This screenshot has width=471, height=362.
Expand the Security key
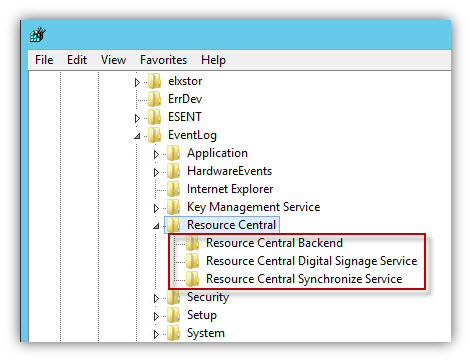coord(156,298)
